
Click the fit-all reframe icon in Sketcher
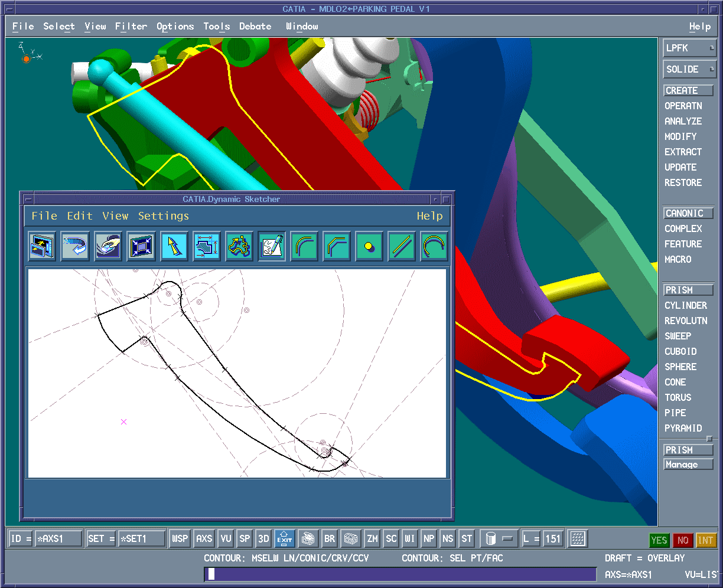pyautogui.click(x=141, y=246)
